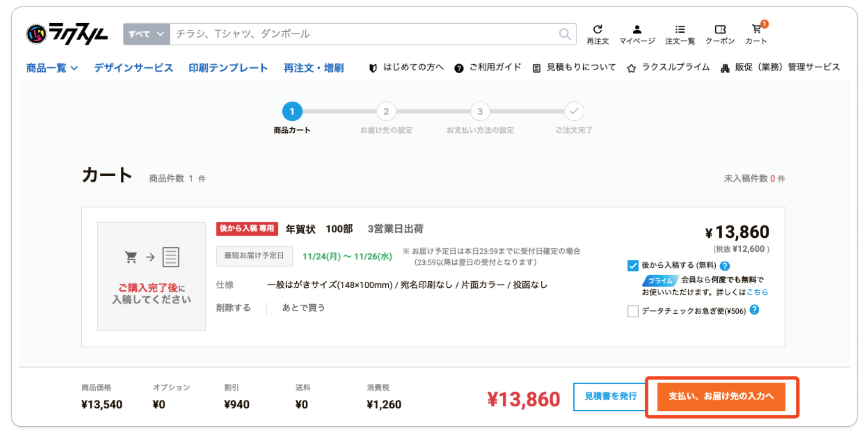Expand the 商品一覧 menu

[x=52, y=68]
